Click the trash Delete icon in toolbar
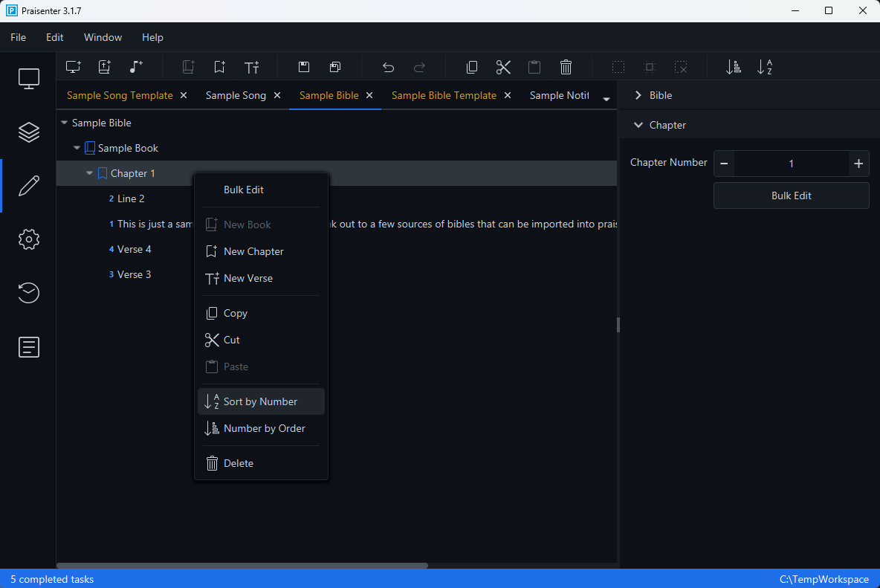The height and width of the screenshot is (588, 880). (566, 67)
